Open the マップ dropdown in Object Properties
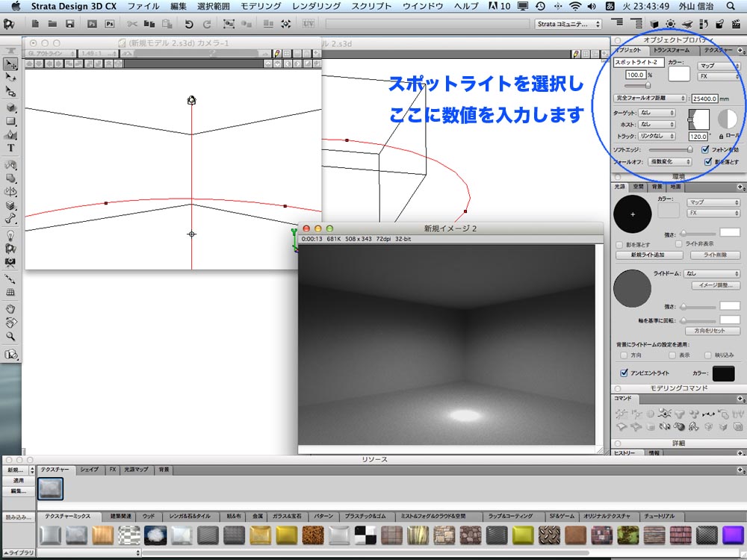 click(719, 66)
